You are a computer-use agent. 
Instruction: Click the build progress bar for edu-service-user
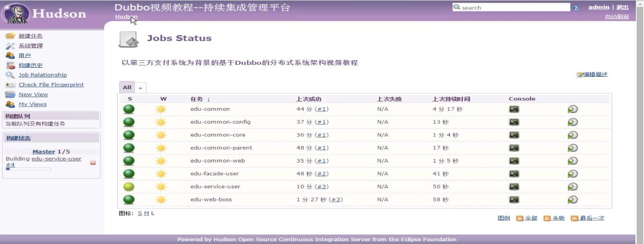[x=28, y=169]
